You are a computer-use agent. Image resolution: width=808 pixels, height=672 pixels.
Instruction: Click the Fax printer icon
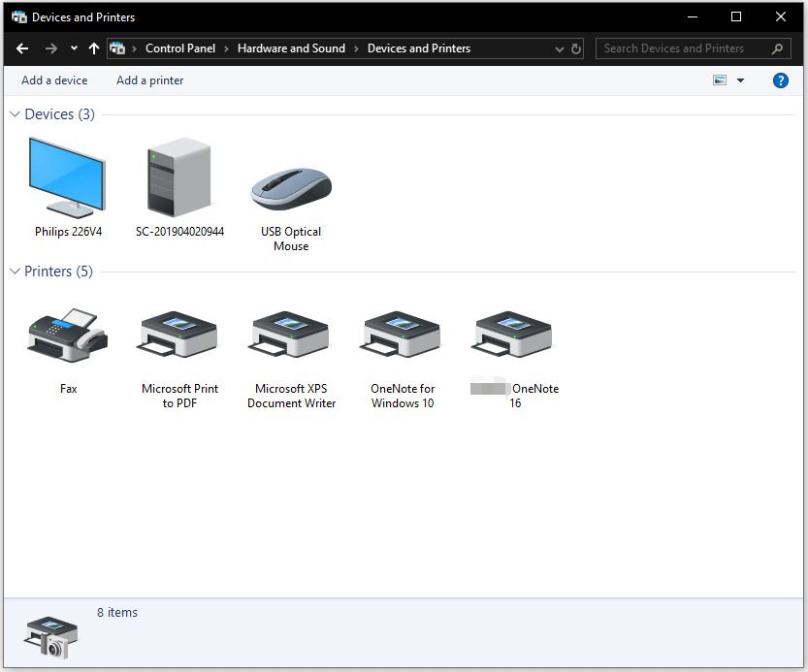68,333
